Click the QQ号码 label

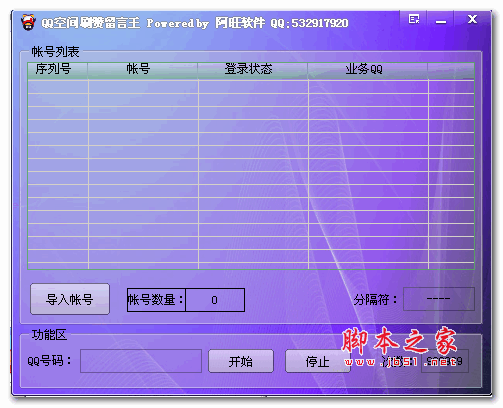pyautogui.click(x=49, y=360)
